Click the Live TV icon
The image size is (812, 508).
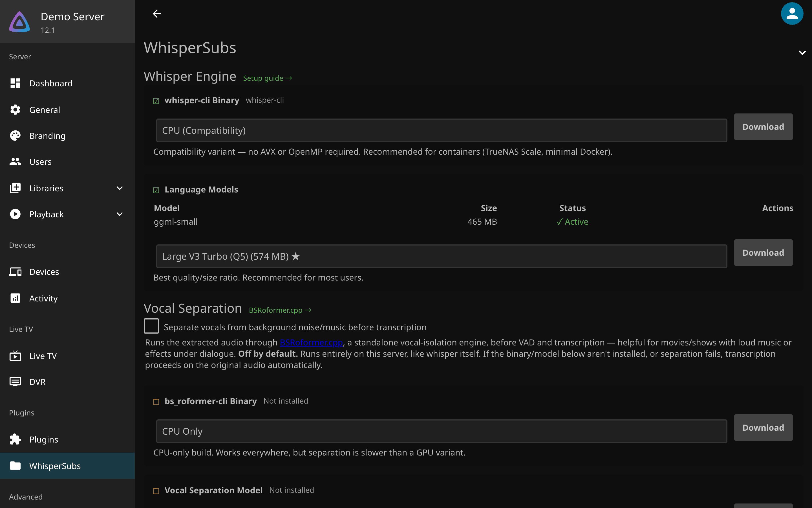(x=15, y=356)
